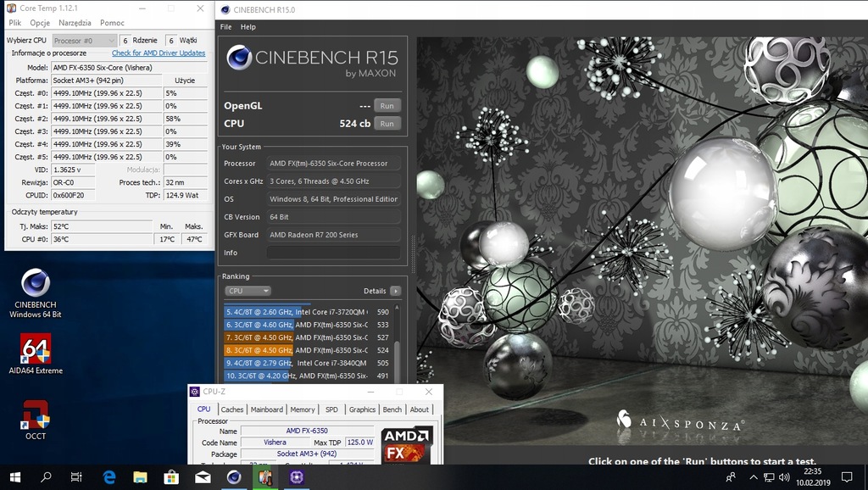Open the Windows Start menu
This screenshot has width=868, height=490.
click(15, 477)
